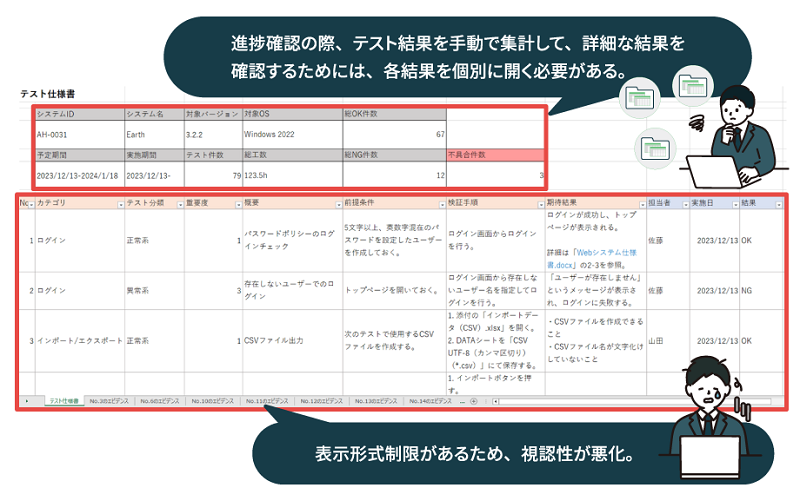Select the 山田 assignee cell

(668, 340)
